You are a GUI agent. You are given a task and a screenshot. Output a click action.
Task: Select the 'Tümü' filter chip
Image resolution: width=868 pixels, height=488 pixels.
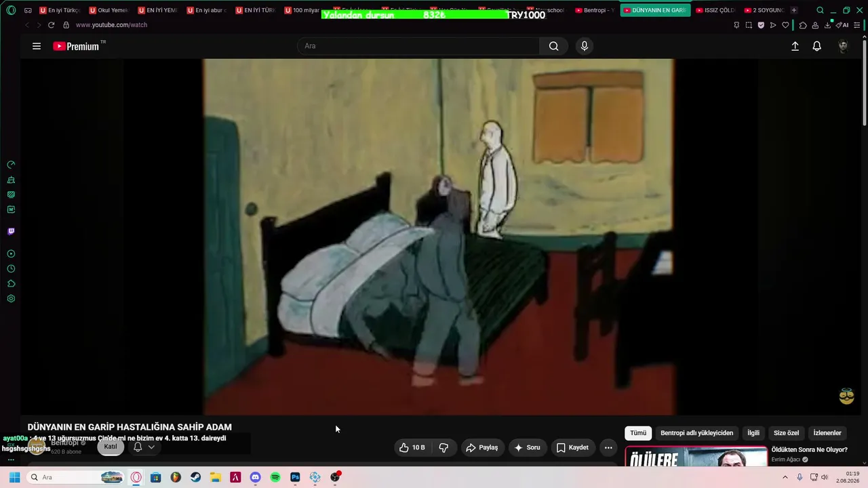pos(638,433)
